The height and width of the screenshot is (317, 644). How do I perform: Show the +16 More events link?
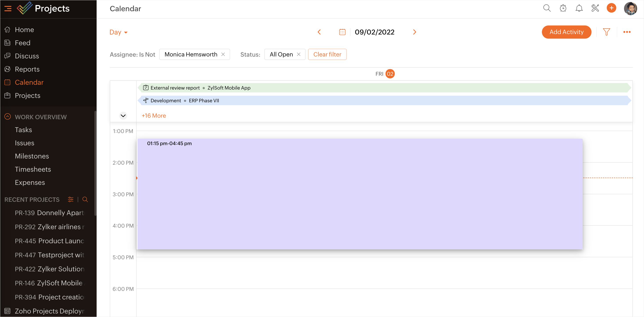tap(154, 115)
